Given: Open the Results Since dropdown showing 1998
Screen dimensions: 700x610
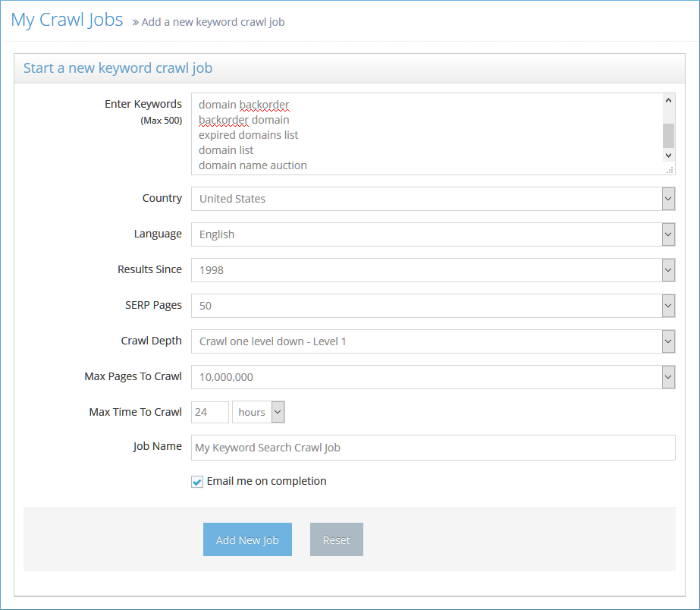Looking at the screenshot, I should [x=433, y=270].
